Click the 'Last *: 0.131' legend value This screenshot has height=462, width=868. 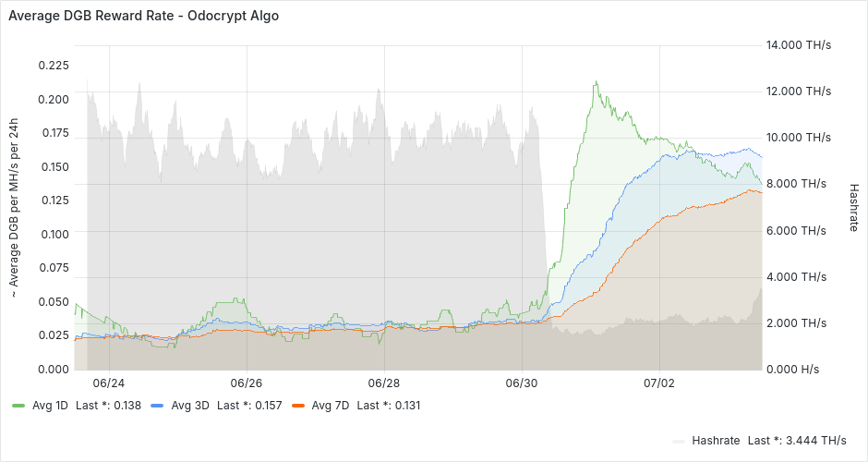389,406
